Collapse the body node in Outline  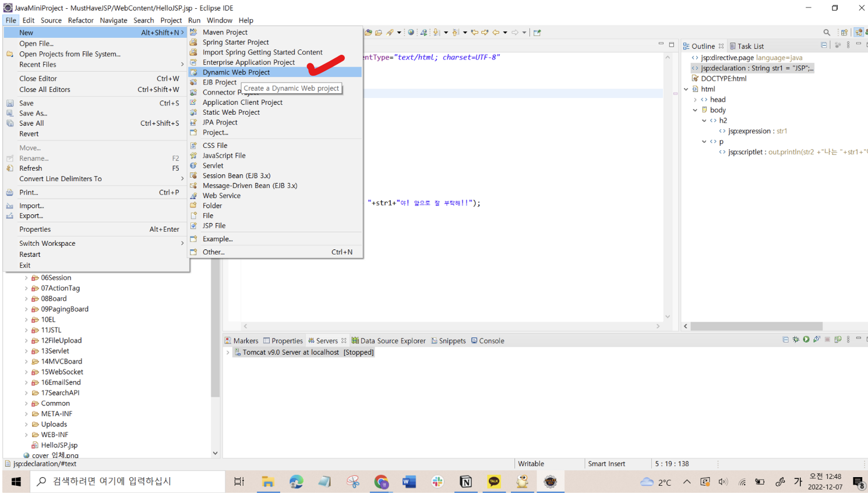[x=696, y=110]
